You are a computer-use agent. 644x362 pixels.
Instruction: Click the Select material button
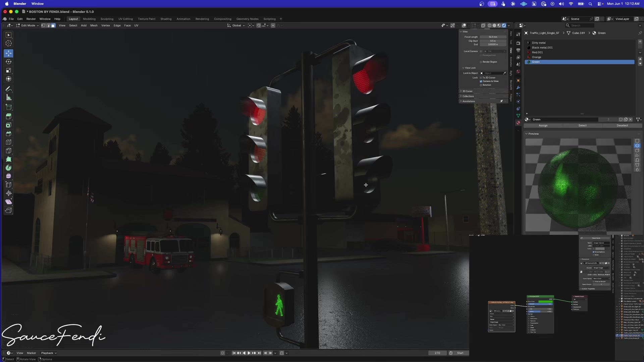[x=583, y=126]
